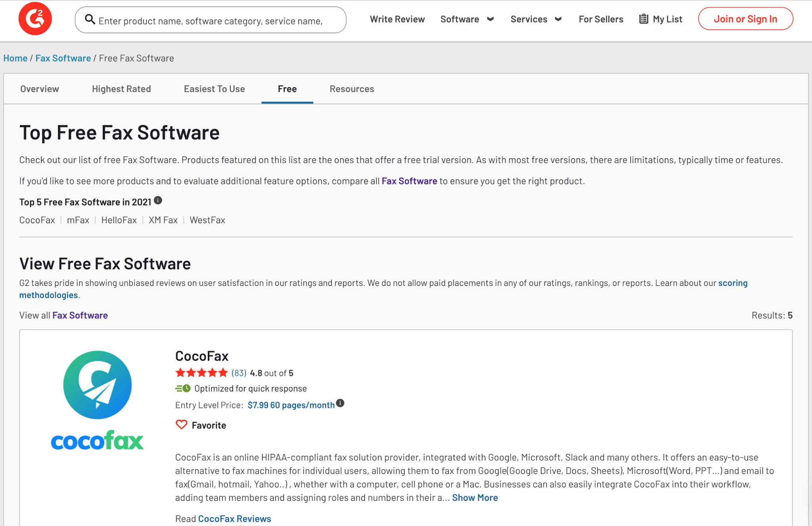Open the CocoFax Reviews link
Screen dimensions: 812x526
pyautogui.click(x=234, y=518)
